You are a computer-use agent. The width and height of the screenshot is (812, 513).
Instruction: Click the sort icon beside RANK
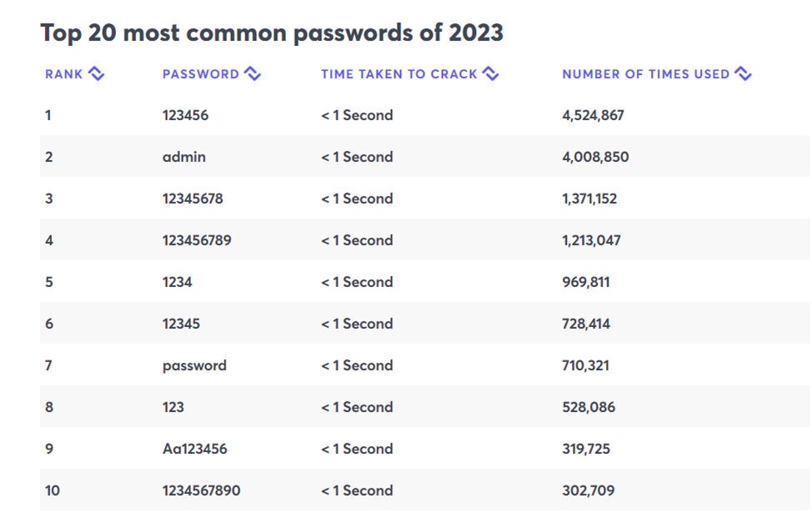click(96, 74)
